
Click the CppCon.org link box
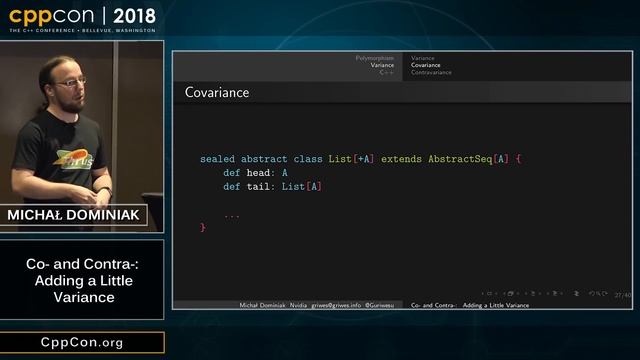point(82,342)
